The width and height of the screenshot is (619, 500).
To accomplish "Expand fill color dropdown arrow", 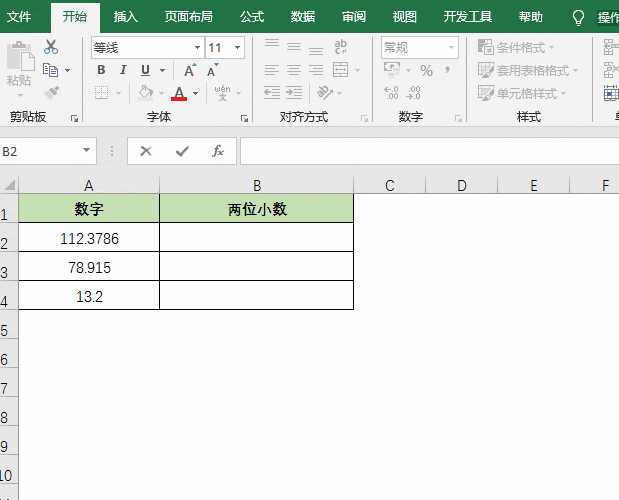I will (161, 94).
